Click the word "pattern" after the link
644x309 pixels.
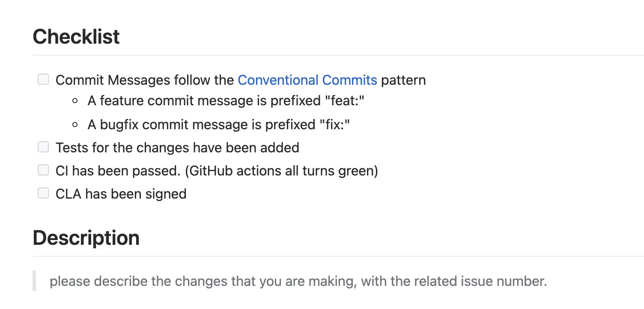coord(403,80)
